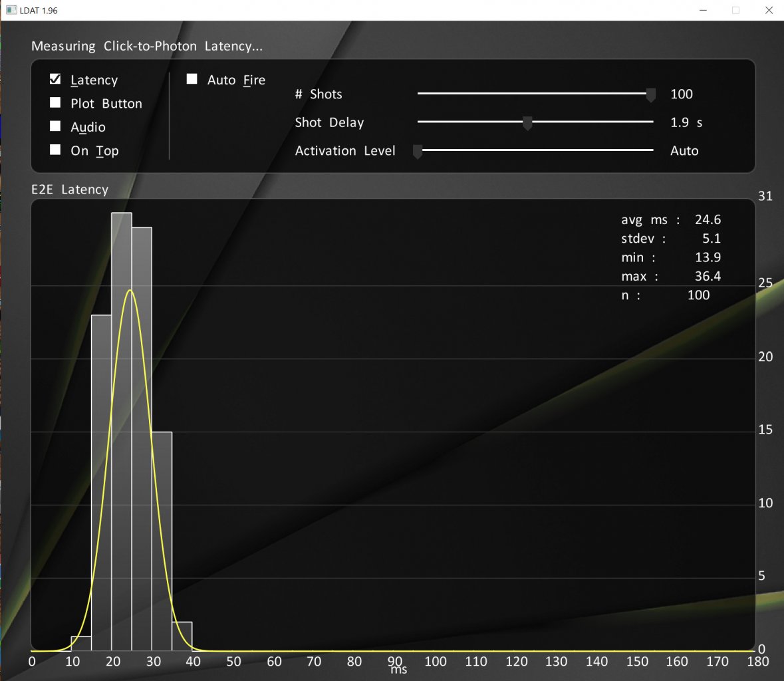Toggle the Auto Fire checkbox
The width and height of the screenshot is (784, 681).
tap(192, 79)
